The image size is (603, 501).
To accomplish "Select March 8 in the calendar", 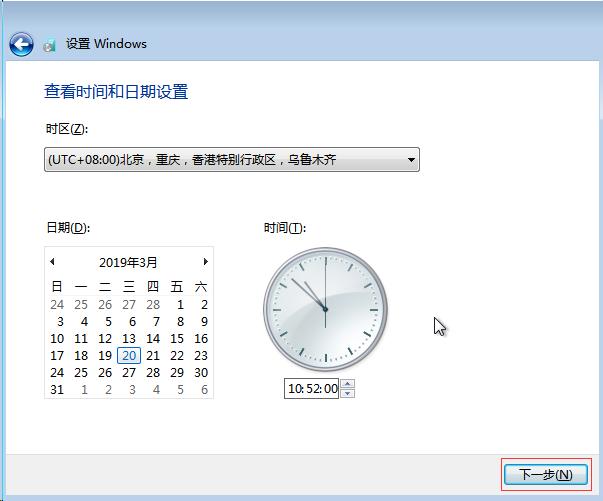I will tap(180, 321).
